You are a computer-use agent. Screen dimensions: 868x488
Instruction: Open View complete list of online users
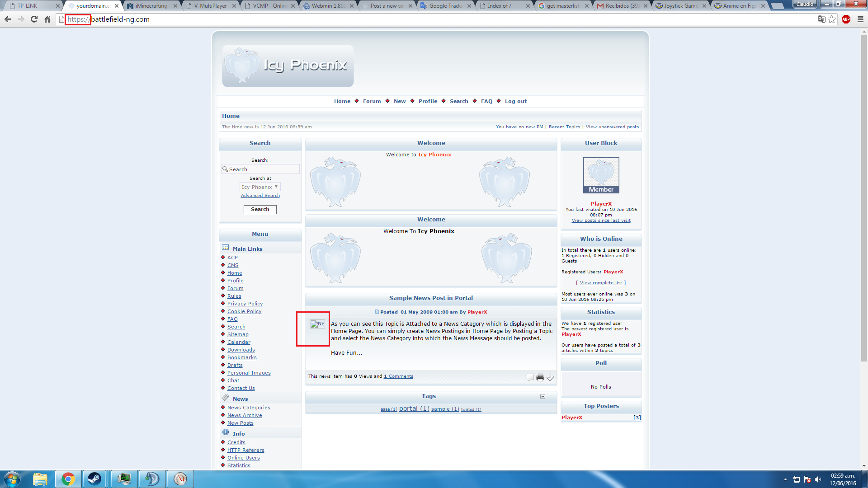click(x=601, y=283)
